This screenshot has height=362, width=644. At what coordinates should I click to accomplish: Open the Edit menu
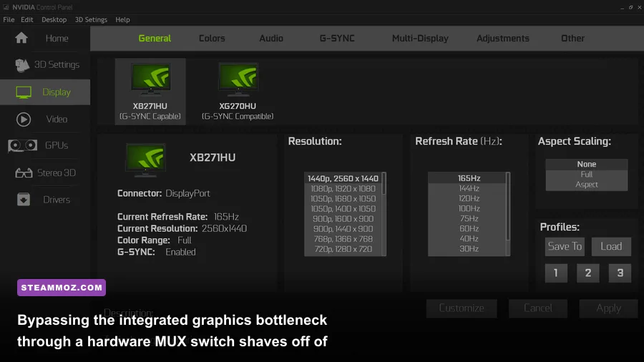(x=27, y=20)
